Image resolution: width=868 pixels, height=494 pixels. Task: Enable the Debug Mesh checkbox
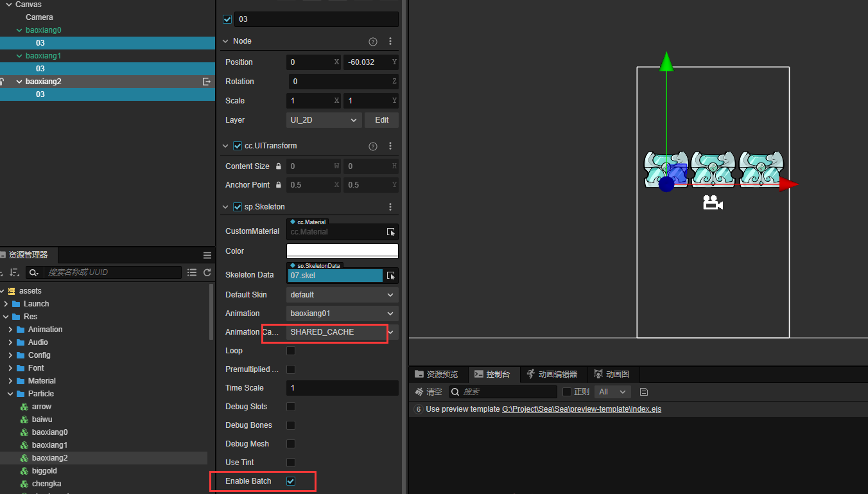(x=291, y=444)
